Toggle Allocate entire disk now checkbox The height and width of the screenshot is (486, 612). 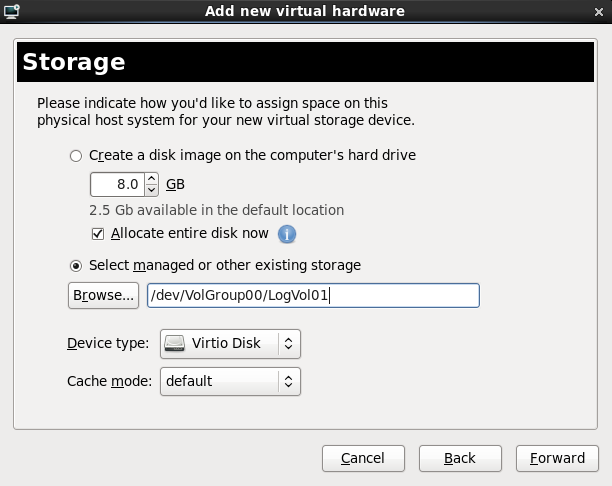(98, 234)
